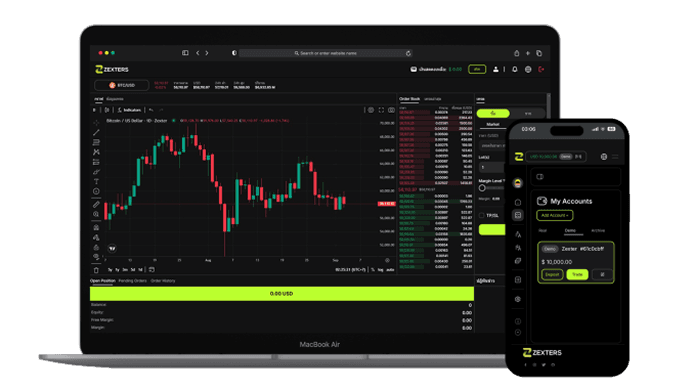Switch to the Order Book tab
Viewport: 689px width, 390px height.
pos(409,99)
